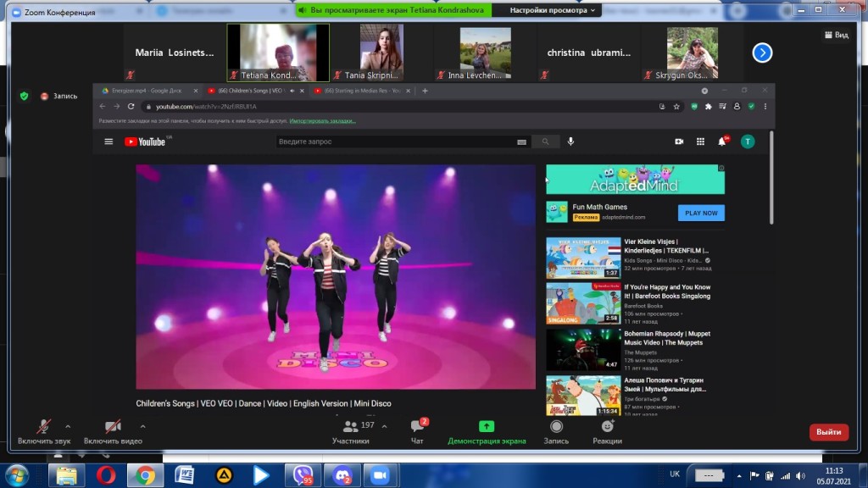The height and width of the screenshot is (488, 868).
Task: Click the UK language indicator in taskbar
Action: click(674, 474)
